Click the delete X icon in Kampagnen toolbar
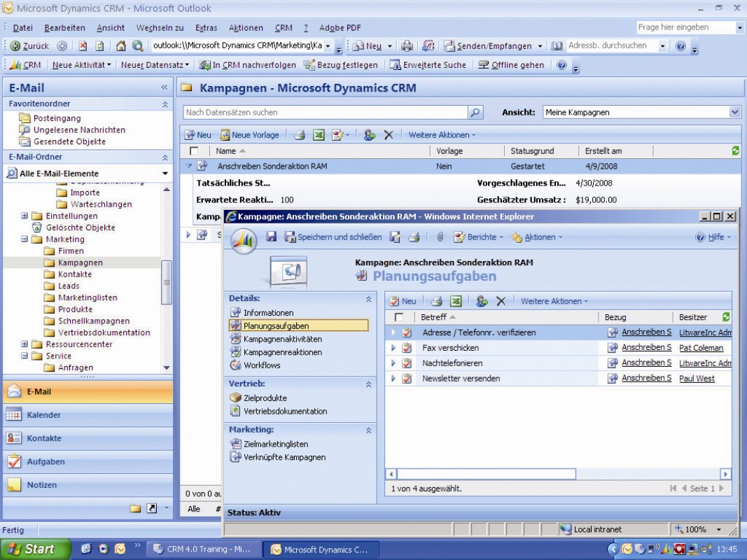This screenshot has width=747, height=560. tap(389, 135)
